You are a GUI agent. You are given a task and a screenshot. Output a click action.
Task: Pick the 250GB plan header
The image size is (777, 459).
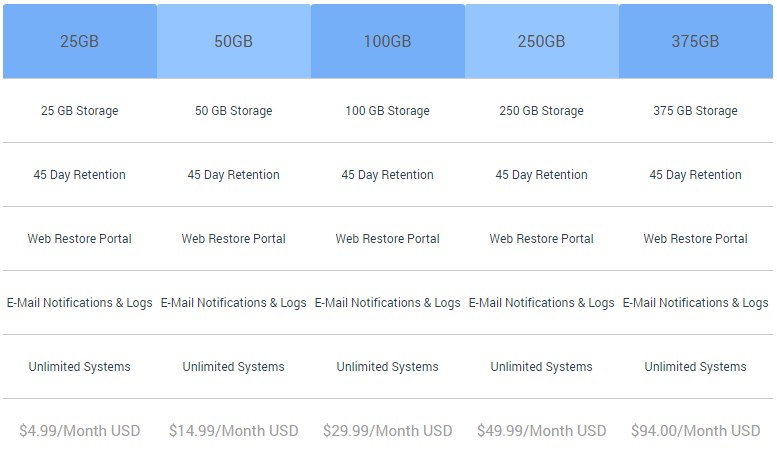(x=542, y=41)
